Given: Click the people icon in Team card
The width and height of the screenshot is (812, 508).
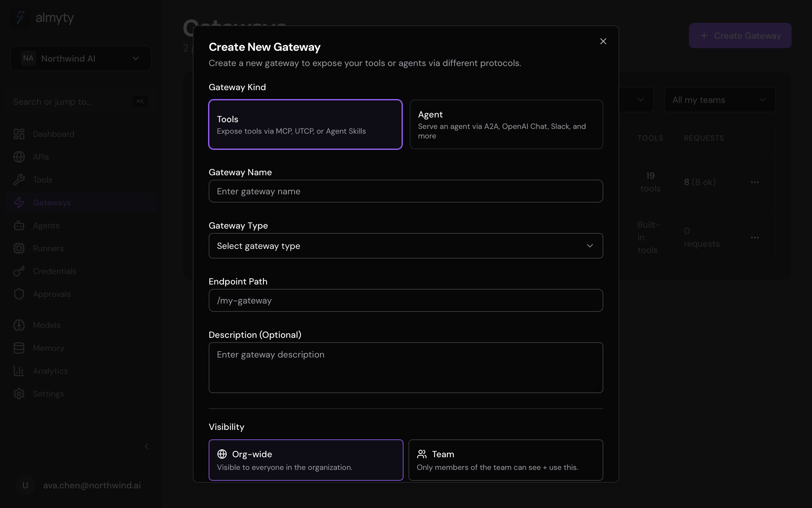Looking at the screenshot, I should tap(422, 454).
